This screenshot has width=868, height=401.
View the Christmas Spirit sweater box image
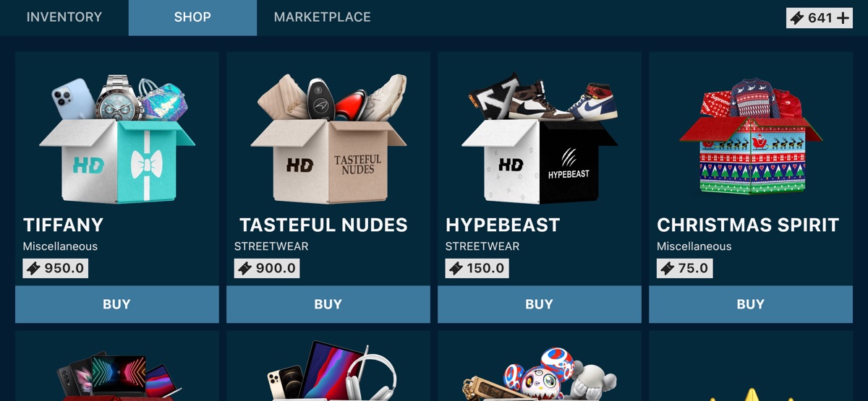coord(750,138)
